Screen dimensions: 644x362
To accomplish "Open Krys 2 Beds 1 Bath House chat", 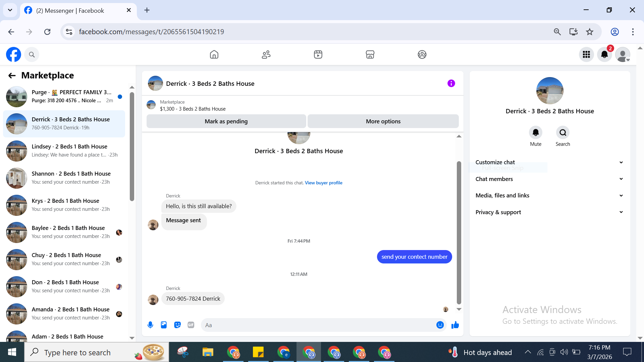I will 64,205.
